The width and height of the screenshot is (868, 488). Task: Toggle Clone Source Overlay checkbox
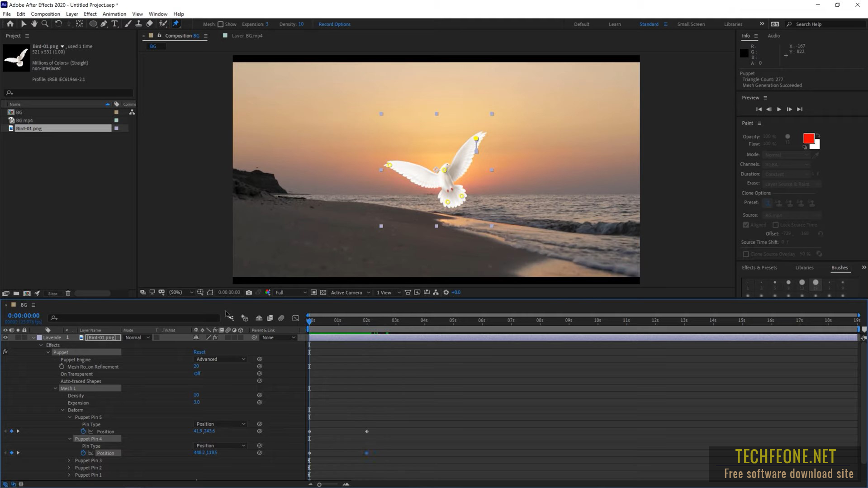click(x=746, y=254)
